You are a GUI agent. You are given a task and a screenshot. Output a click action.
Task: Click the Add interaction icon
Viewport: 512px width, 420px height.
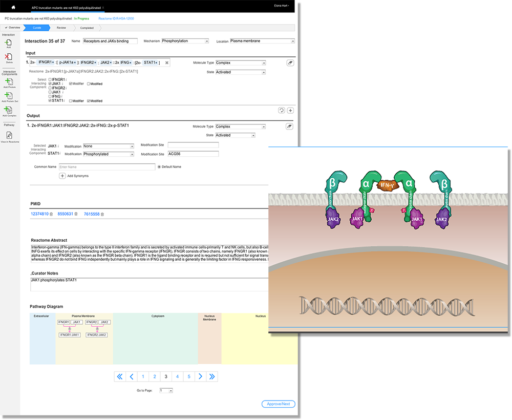coord(9,43)
